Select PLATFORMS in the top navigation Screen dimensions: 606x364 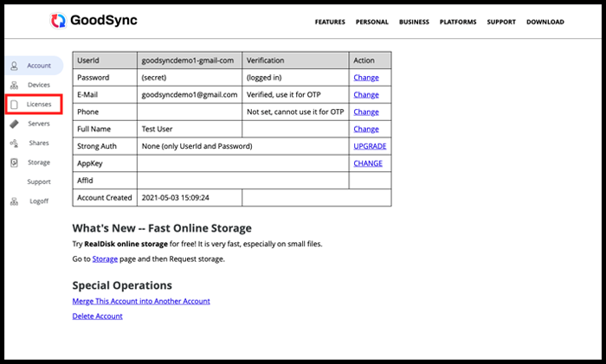[458, 22]
